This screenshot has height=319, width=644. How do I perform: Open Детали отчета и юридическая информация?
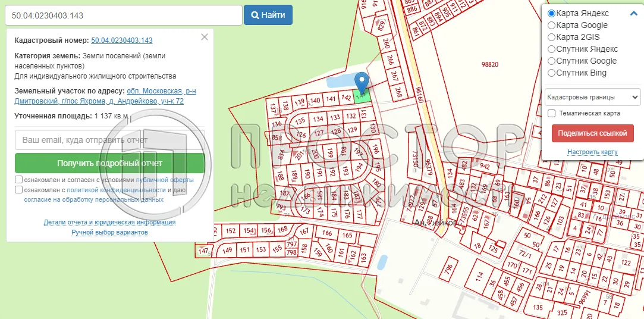(x=109, y=222)
